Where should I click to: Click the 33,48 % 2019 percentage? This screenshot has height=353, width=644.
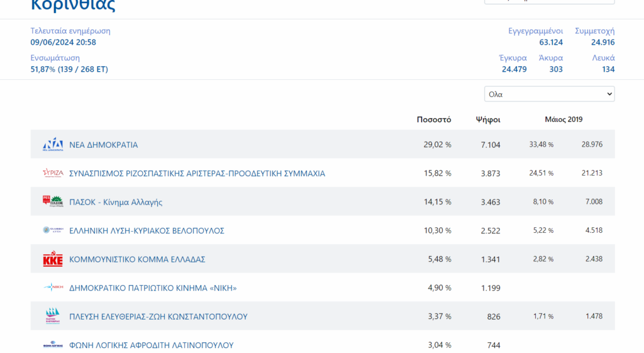click(541, 144)
